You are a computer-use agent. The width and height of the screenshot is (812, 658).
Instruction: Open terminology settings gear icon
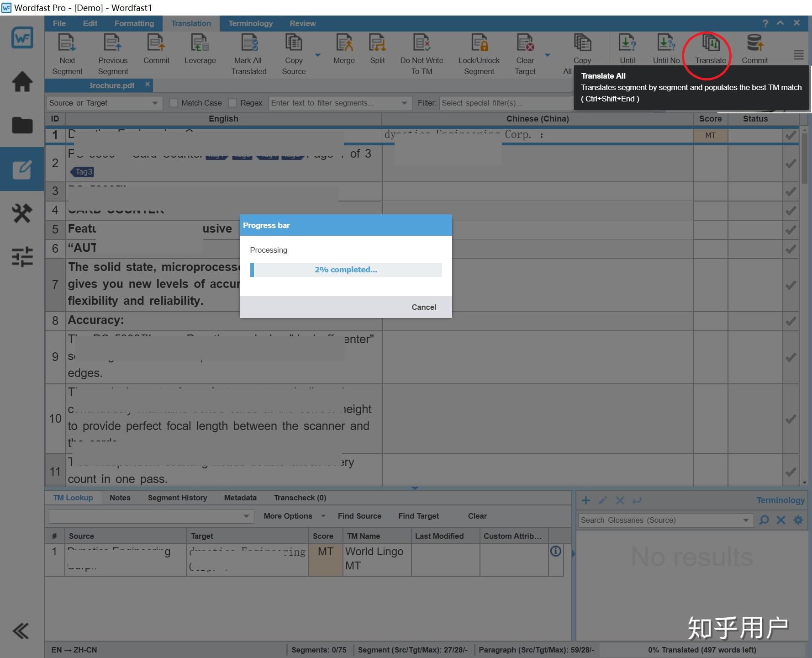pyautogui.click(x=798, y=520)
